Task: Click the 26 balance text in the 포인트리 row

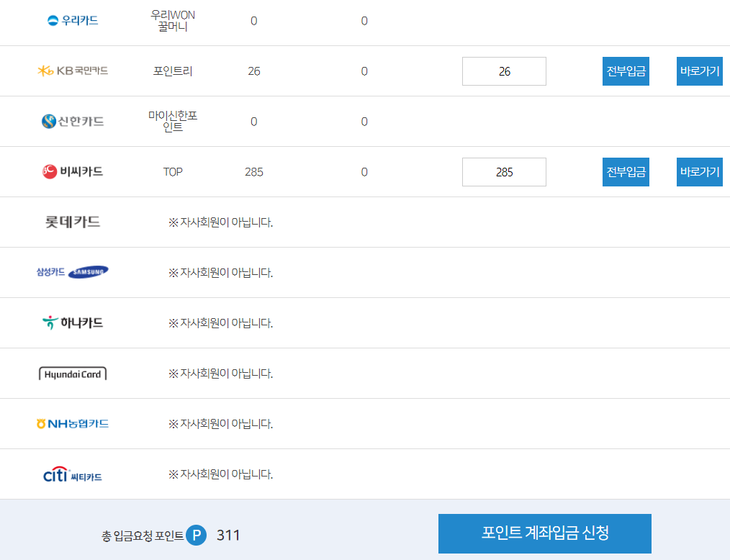Action: tap(253, 71)
